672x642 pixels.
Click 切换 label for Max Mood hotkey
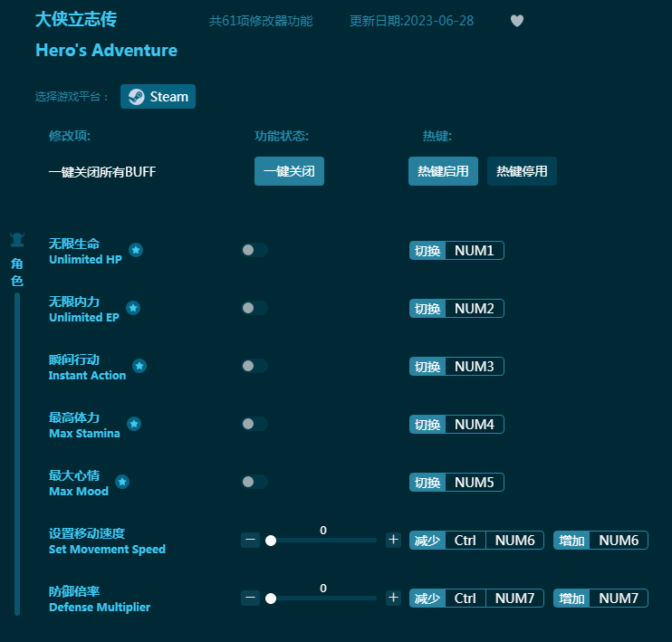click(x=427, y=482)
